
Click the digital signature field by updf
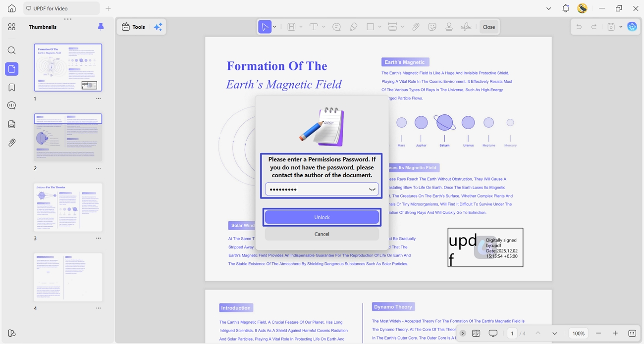click(485, 247)
